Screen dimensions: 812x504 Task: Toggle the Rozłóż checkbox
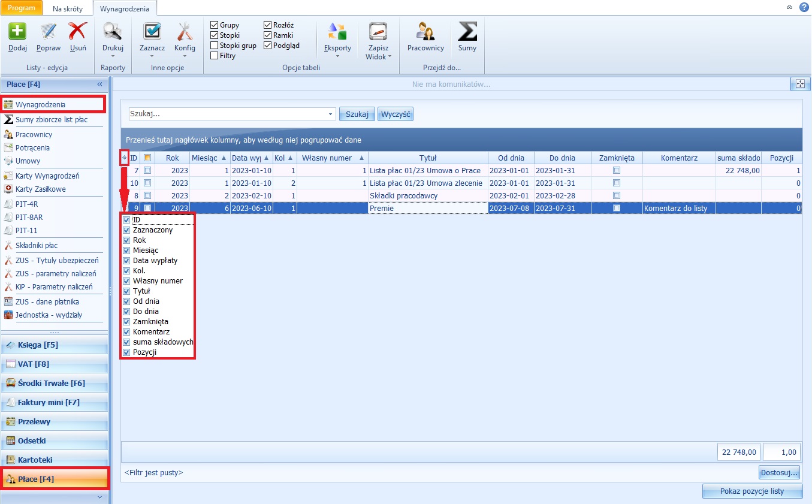point(267,25)
